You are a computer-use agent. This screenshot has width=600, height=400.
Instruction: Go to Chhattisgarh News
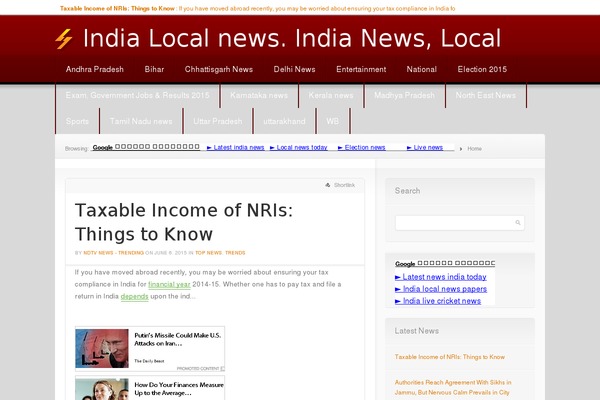pos(218,69)
